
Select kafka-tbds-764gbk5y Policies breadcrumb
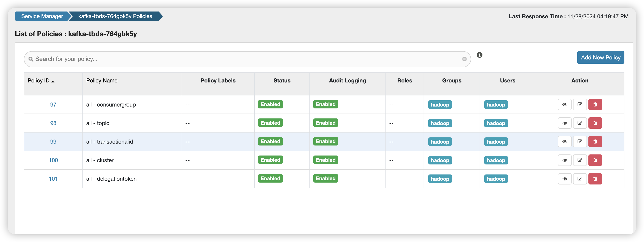pos(115,16)
